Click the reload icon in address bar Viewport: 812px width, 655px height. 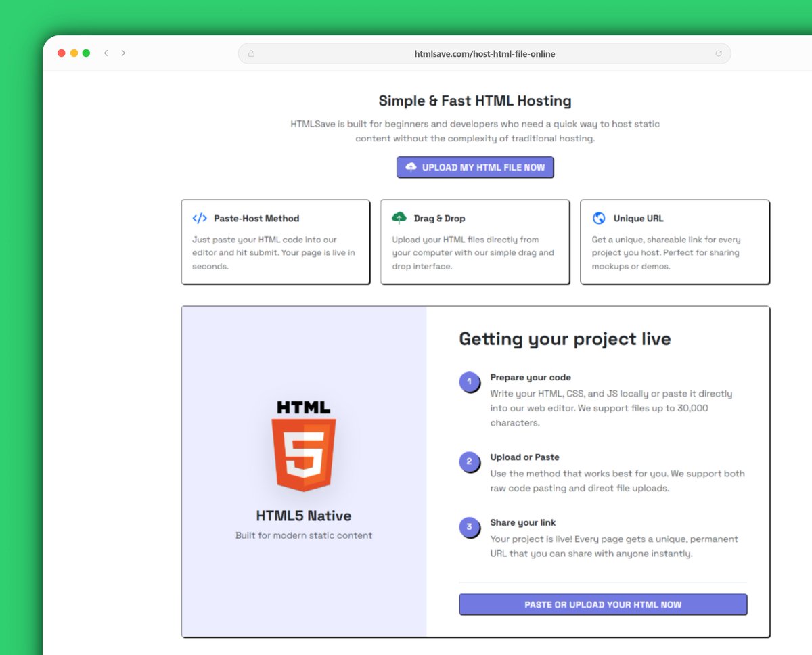pyautogui.click(x=719, y=53)
